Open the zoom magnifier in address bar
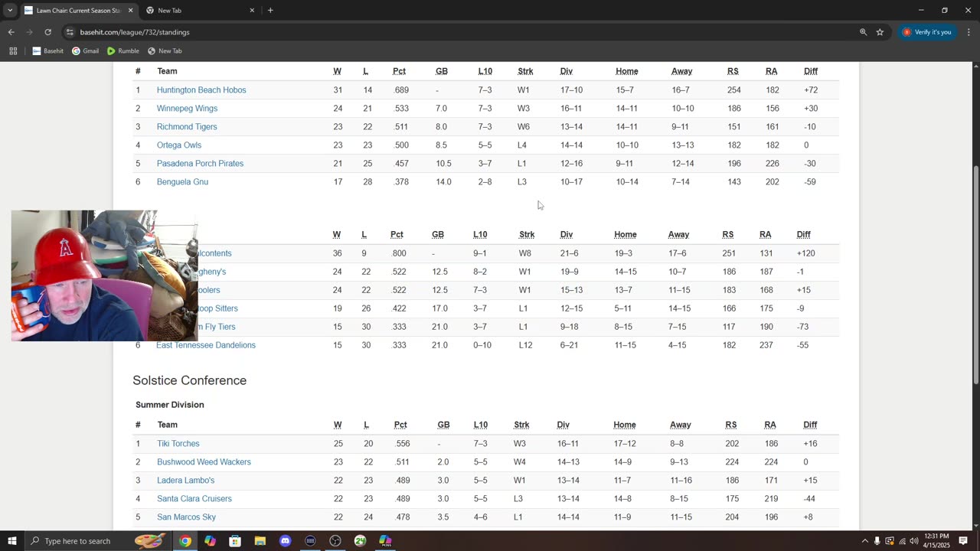The height and width of the screenshot is (551, 980). (x=863, y=32)
